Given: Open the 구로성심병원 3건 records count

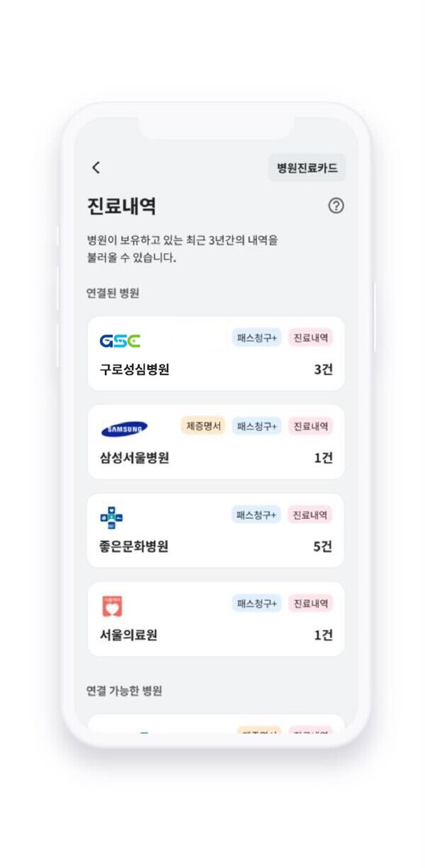Looking at the screenshot, I should click(323, 369).
